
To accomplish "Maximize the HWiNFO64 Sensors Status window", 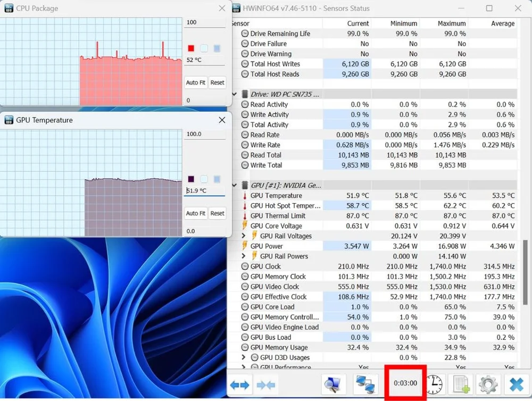I will click(489, 8).
